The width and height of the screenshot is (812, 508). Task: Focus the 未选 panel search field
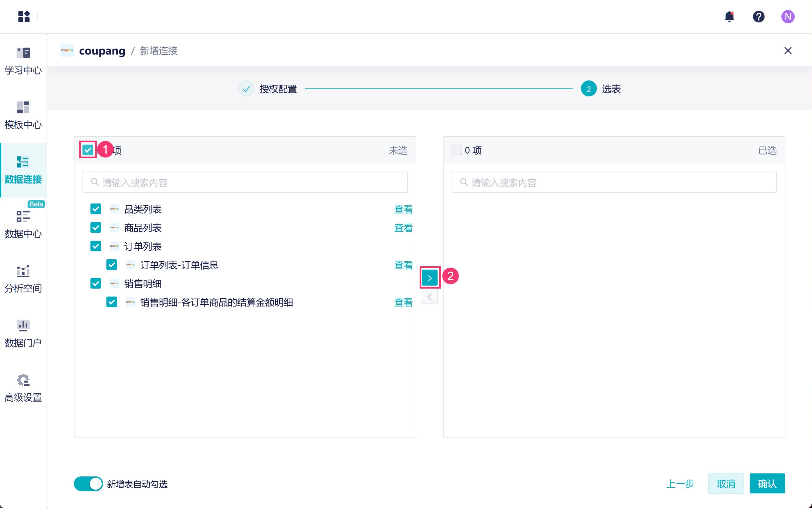coord(245,183)
